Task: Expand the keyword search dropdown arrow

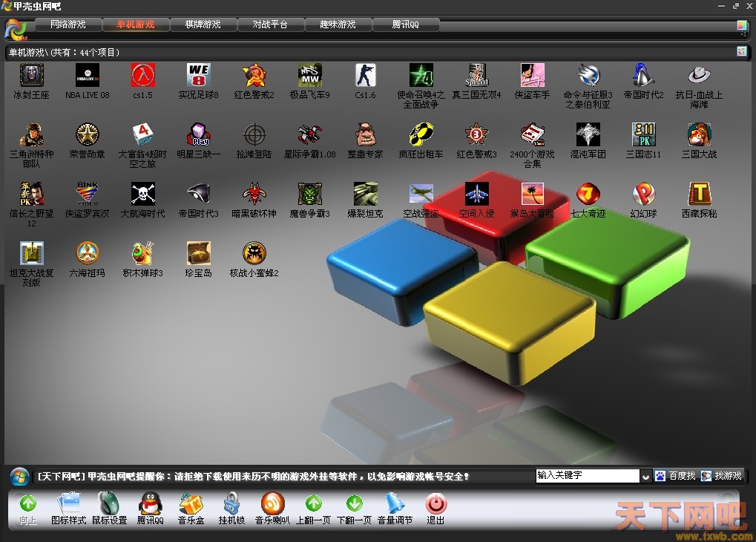Action: pos(646,477)
